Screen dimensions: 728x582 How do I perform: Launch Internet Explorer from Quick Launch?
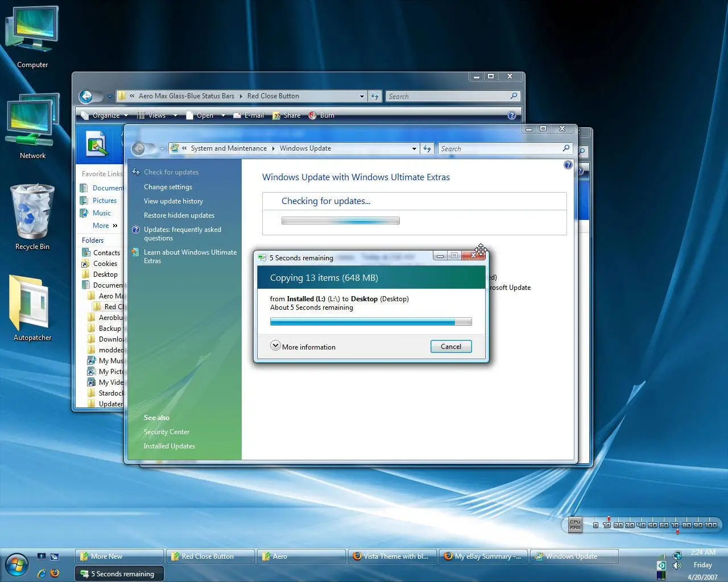pyautogui.click(x=42, y=573)
